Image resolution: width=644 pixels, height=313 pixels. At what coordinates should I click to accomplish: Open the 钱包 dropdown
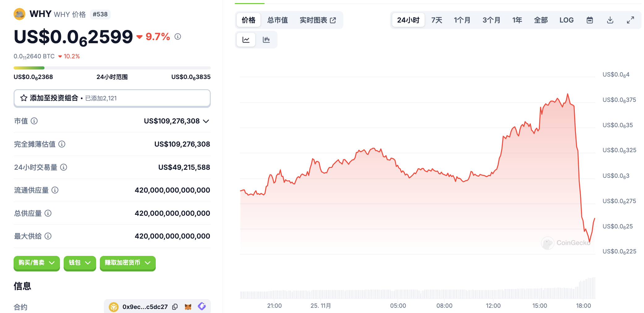point(80,263)
